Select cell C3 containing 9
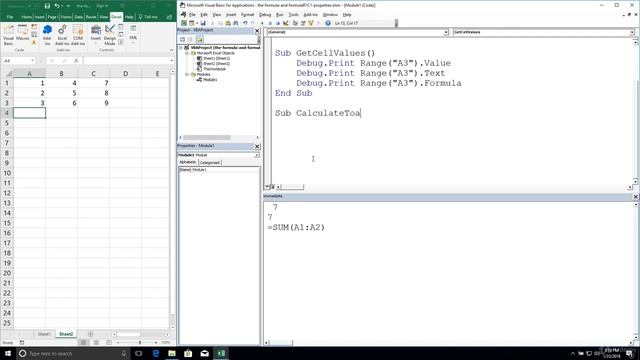This screenshot has width=640, height=360. [93, 103]
